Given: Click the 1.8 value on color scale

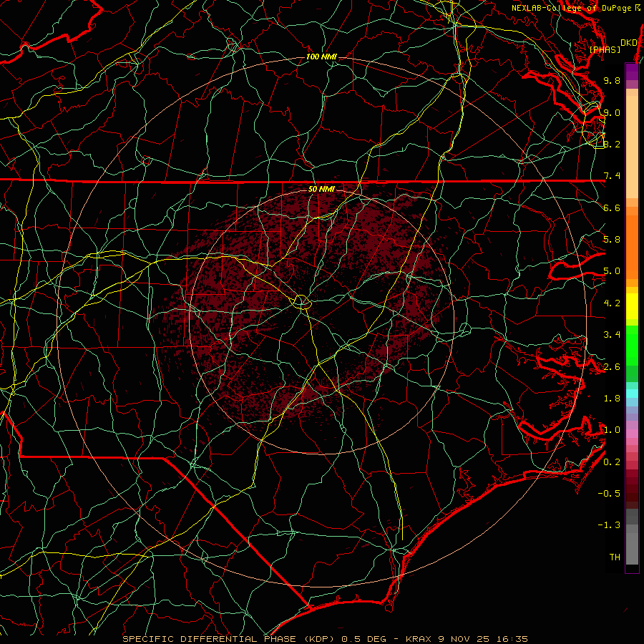Looking at the screenshot, I should [x=612, y=399].
